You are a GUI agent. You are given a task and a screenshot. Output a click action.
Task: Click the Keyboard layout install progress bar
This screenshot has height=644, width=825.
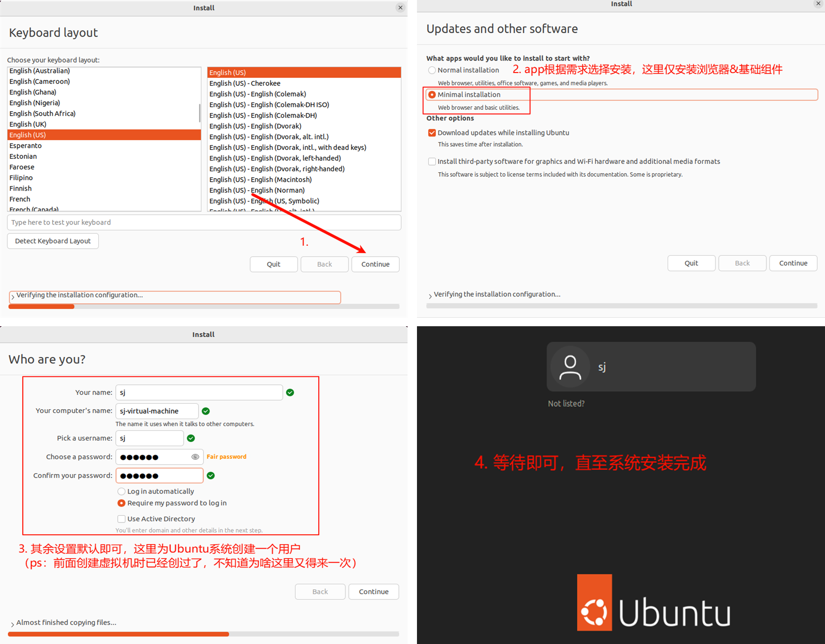pyautogui.click(x=204, y=306)
